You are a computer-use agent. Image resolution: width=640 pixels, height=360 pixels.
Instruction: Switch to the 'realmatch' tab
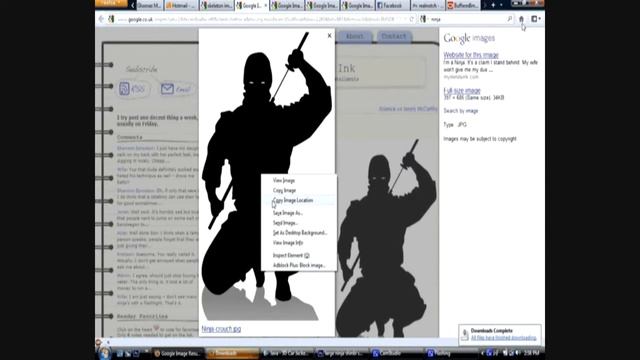click(427, 5)
